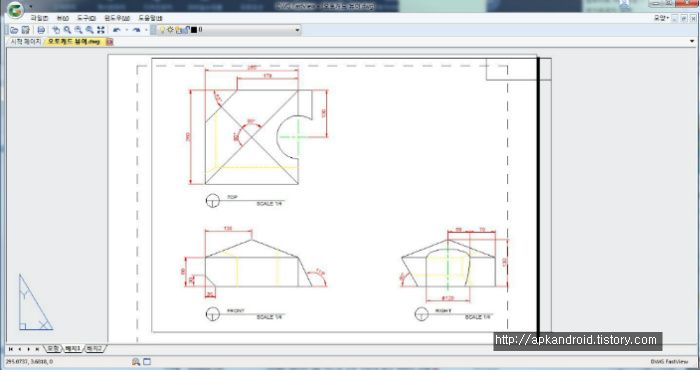Click the quick access arrow beside app logo

point(30,7)
